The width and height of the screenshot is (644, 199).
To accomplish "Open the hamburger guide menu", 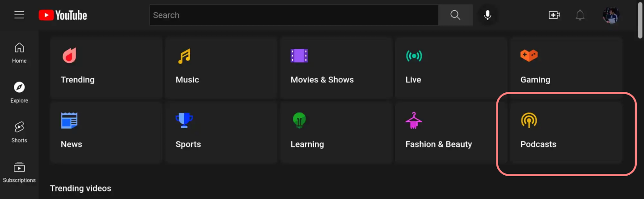I will coord(19,15).
